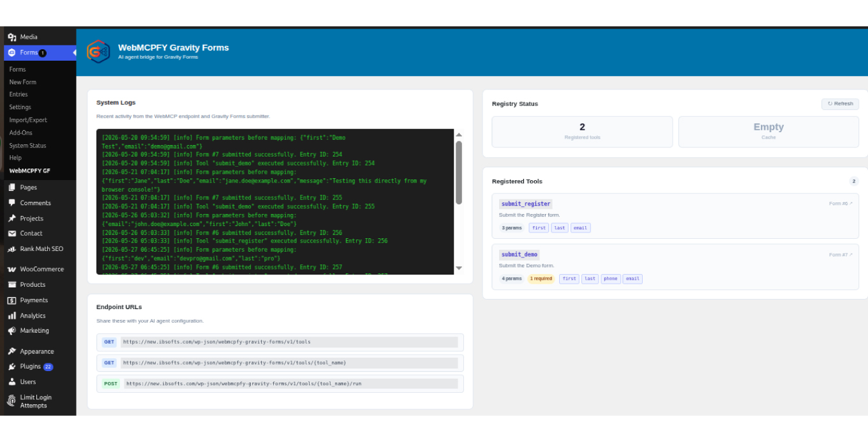Select the POST tools run URL field
This screenshot has height=442, width=868.
(x=290, y=384)
